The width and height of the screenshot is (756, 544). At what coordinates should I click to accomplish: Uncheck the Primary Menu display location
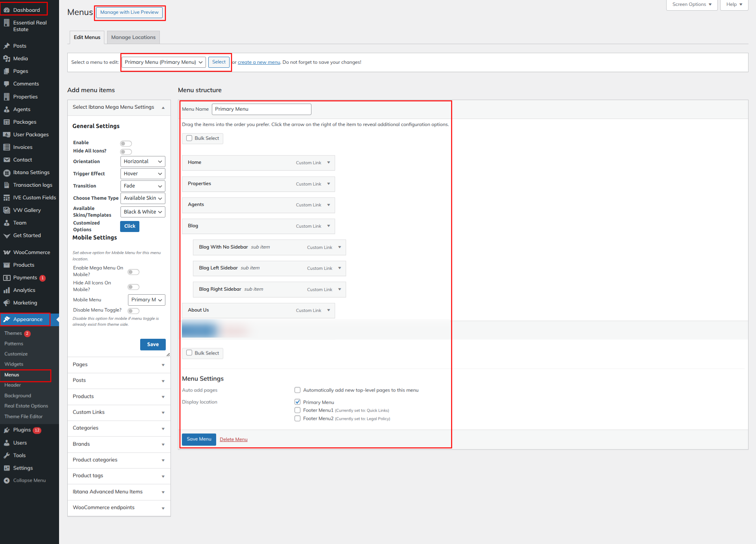coord(298,402)
